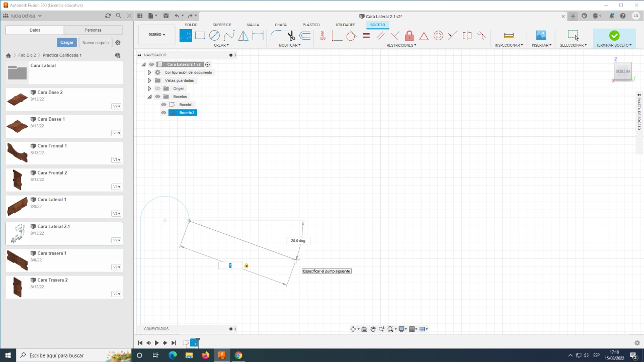This screenshot has width=644, height=362.
Task: Apply the Fix/Unfix lock constraint
Action: [409, 36]
